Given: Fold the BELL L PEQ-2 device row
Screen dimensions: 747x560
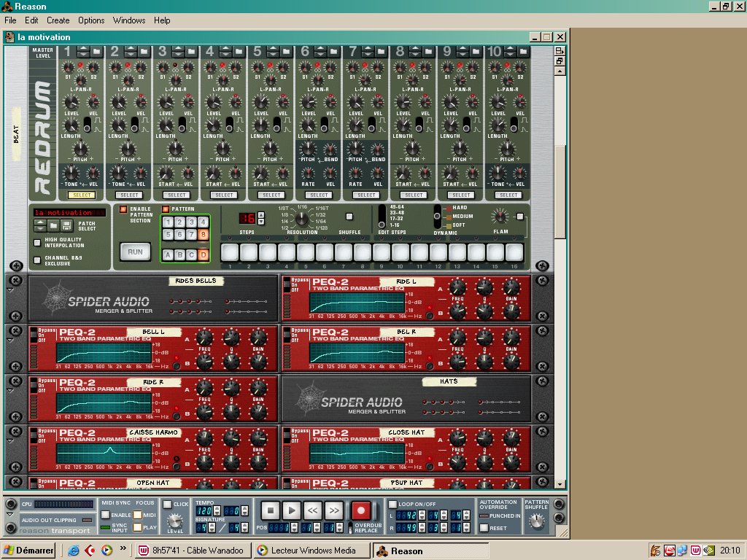Looking at the screenshot, I should 10,340.
